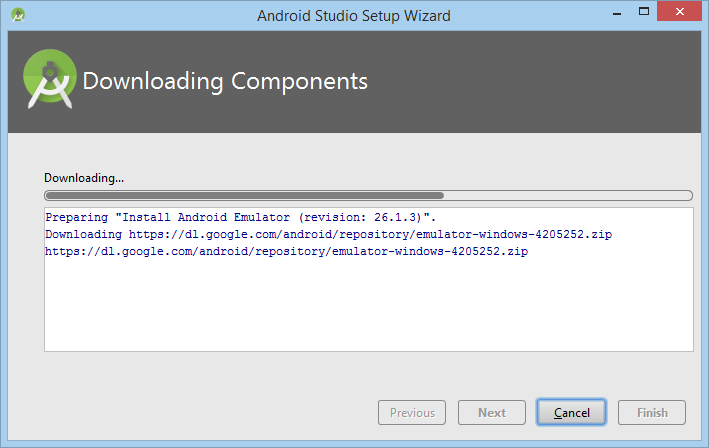Viewport: 709px width, 448px height.
Task: Click the empty portion of the progress bar
Action: pyautogui.click(x=567, y=195)
